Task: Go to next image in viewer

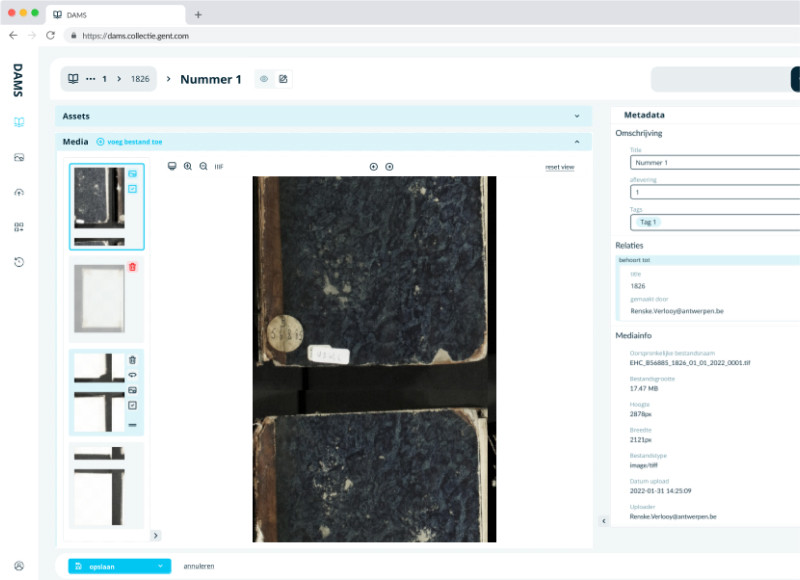Action: coord(389,167)
